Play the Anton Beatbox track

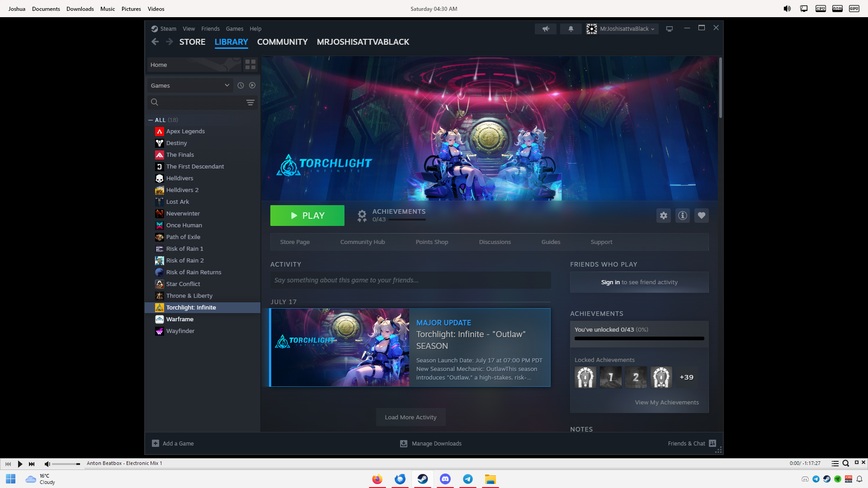pos(20,464)
